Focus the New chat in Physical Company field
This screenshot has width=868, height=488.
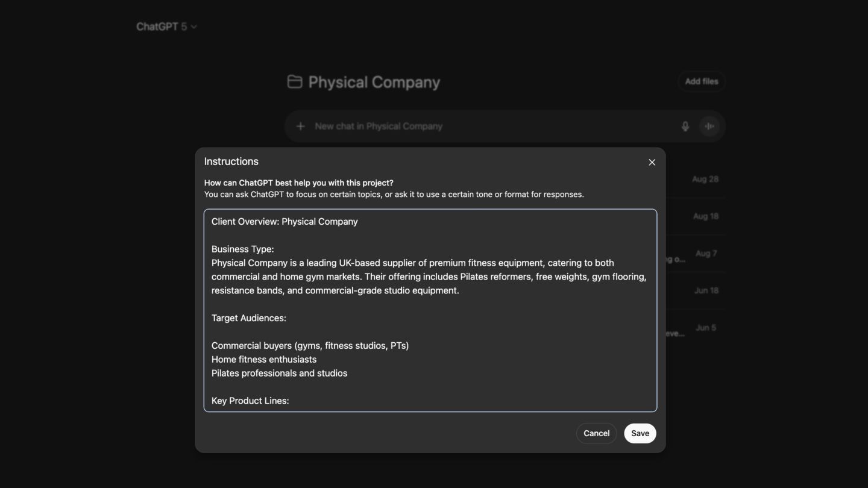[482, 127]
